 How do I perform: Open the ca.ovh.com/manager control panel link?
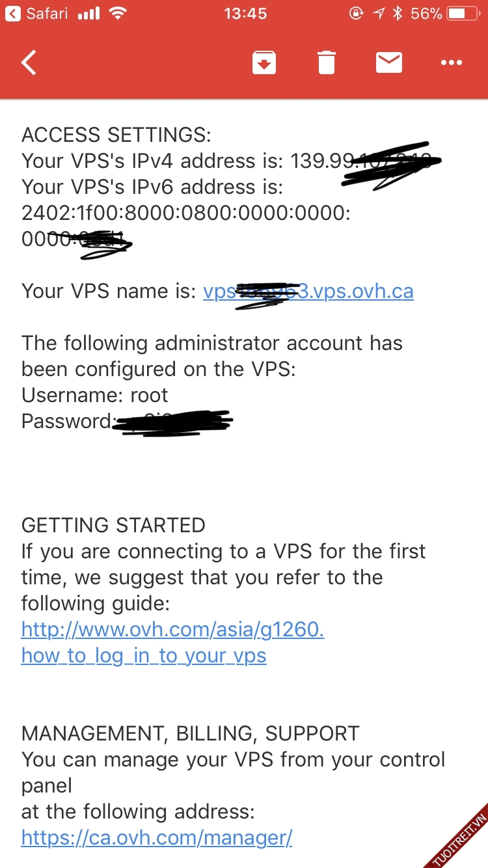[x=156, y=837]
